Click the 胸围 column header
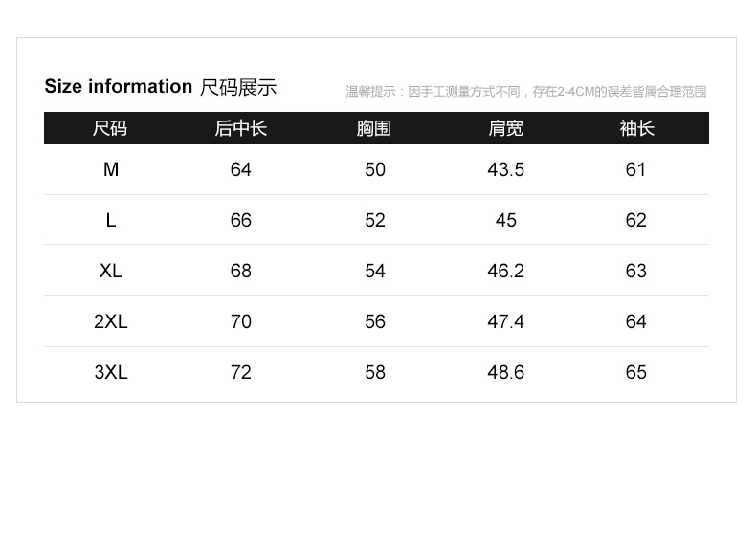The width and height of the screenshot is (756, 549). [x=373, y=129]
